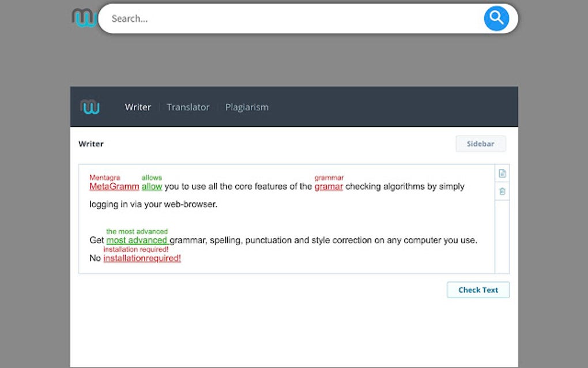Click the Sidebar button

point(481,143)
